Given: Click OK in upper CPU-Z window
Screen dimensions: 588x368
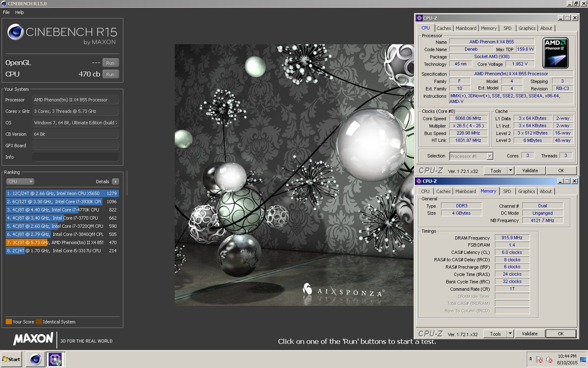Looking at the screenshot, I should 561,171.
